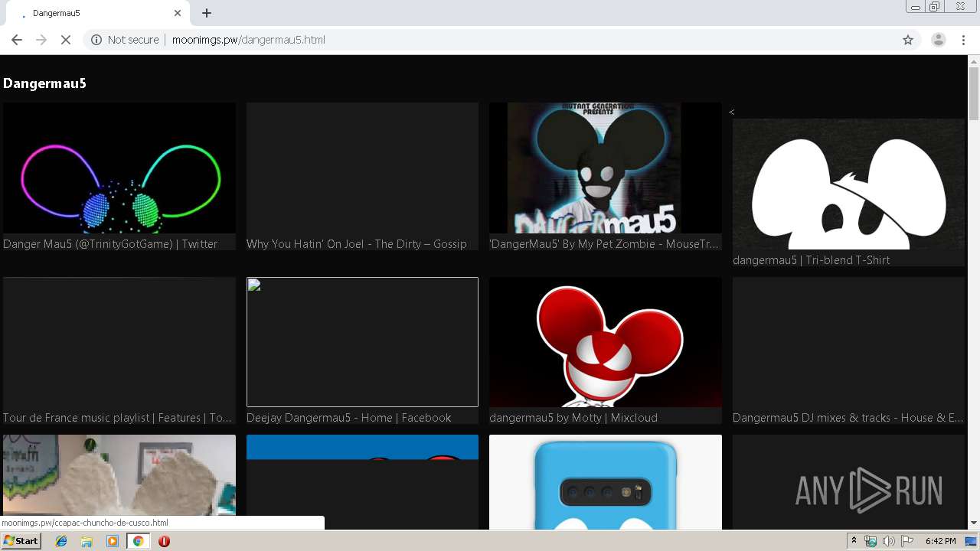Open a new tab with plus
Image resolution: width=980 pixels, height=551 pixels.
tap(207, 13)
